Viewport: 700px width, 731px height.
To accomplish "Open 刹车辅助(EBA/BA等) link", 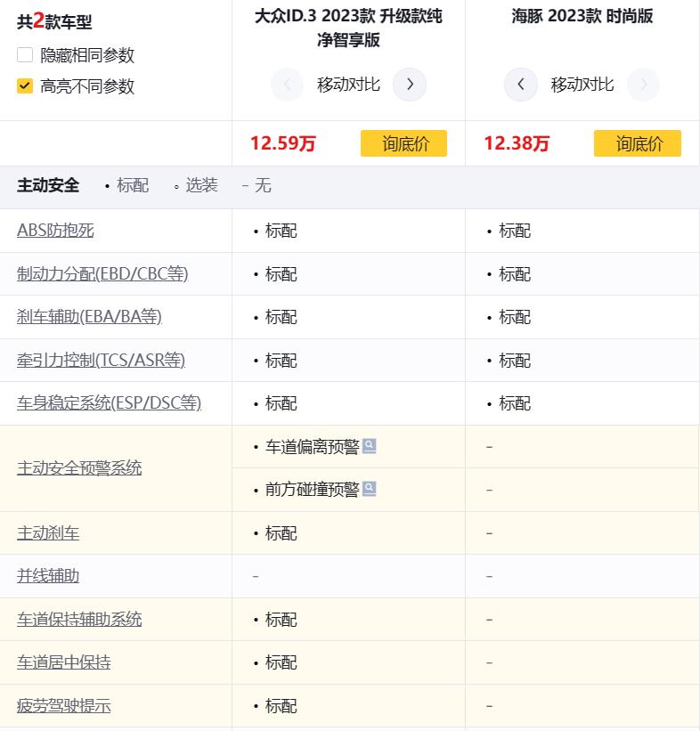I will pos(90,317).
